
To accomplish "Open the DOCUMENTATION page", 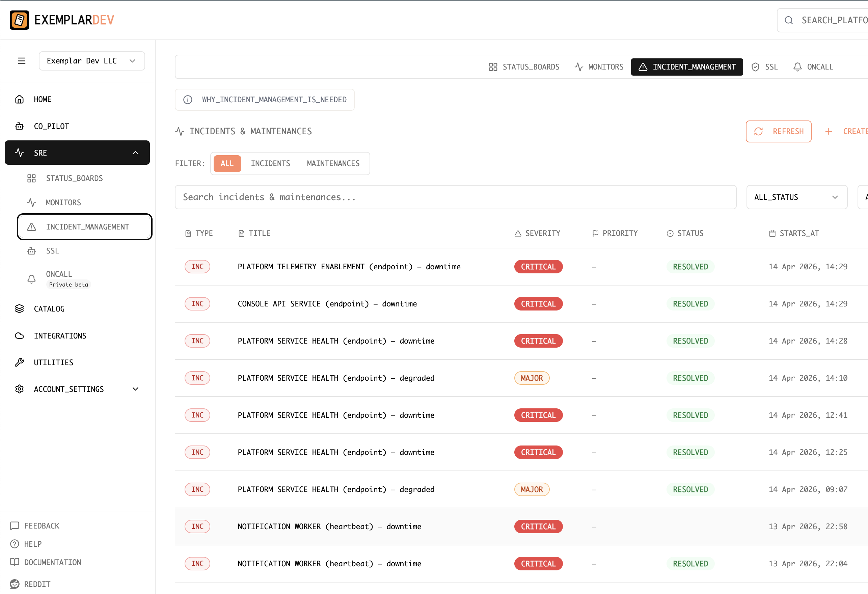I will pos(53,562).
